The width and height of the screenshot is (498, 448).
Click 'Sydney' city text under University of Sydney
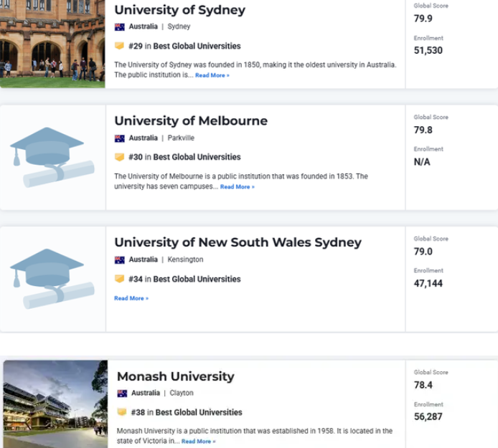tap(179, 27)
